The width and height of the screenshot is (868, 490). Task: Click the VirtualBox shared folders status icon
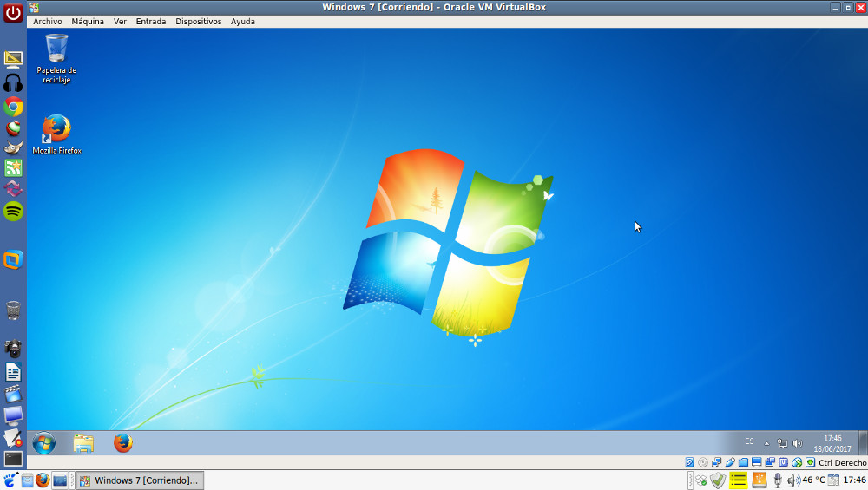click(x=744, y=463)
